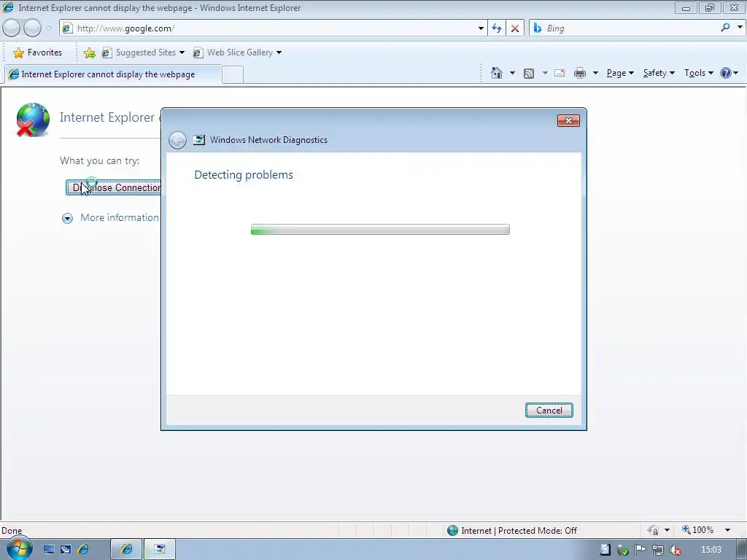Open the zoom level dropdown arrow

pyautogui.click(x=727, y=530)
